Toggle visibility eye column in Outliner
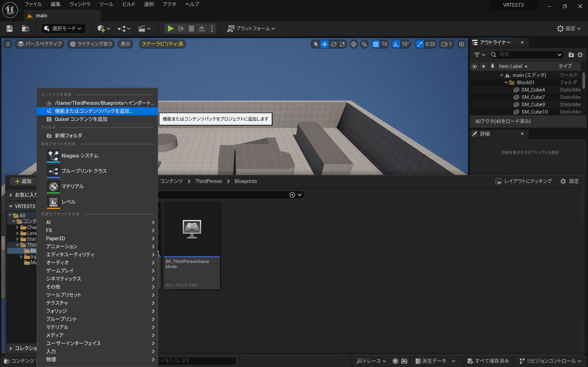The width and height of the screenshot is (588, 367). 474,66
